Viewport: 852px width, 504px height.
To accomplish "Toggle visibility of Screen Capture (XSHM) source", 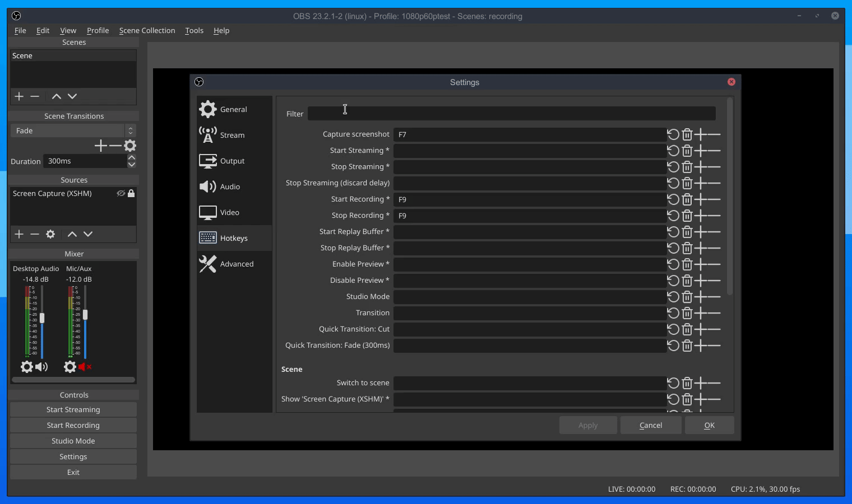I will [121, 193].
